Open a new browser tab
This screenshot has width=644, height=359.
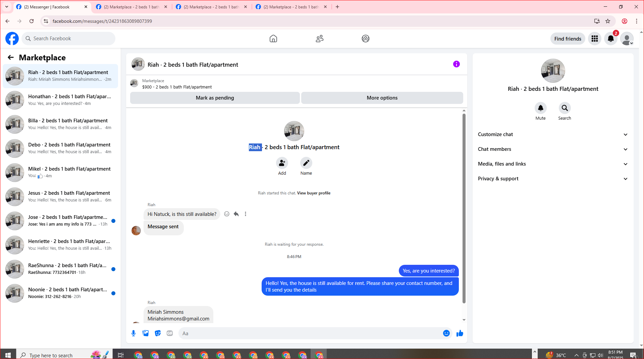pos(337,7)
